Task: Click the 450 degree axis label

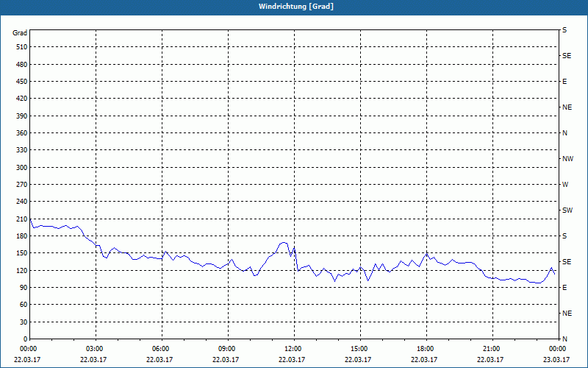Action: (x=21, y=82)
